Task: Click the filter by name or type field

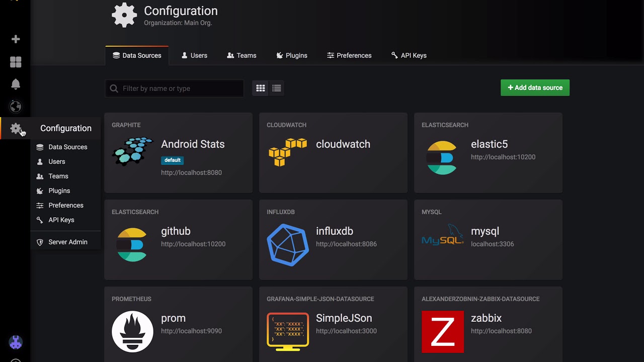Action: pyautogui.click(x=174, y=88)
